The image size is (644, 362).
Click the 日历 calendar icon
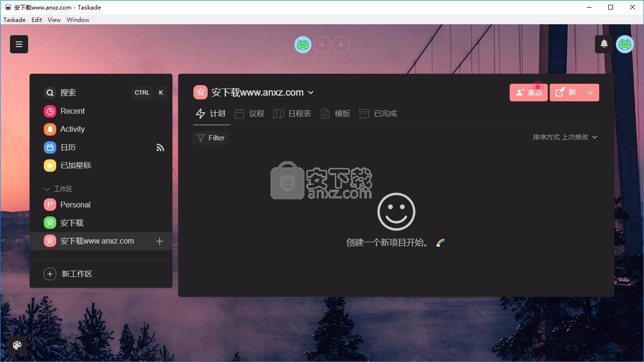[50, 147]
